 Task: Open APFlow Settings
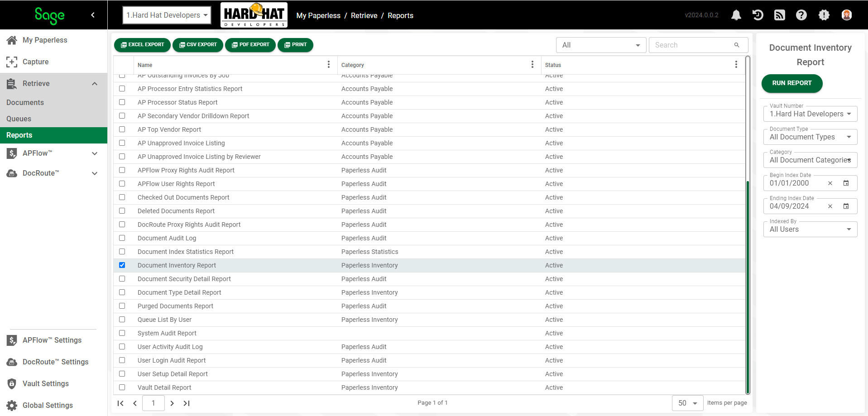52,340
